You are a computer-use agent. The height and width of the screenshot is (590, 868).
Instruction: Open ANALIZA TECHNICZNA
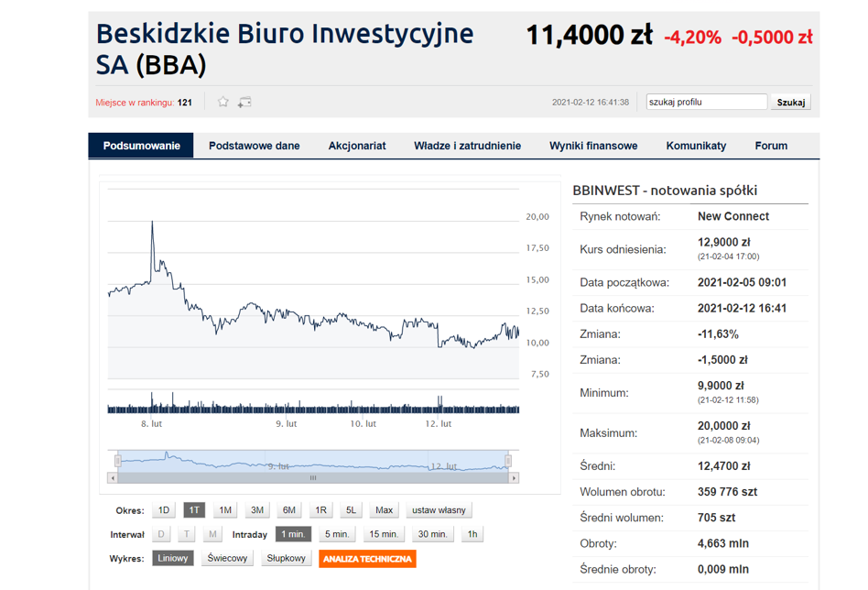click(367, 559)
